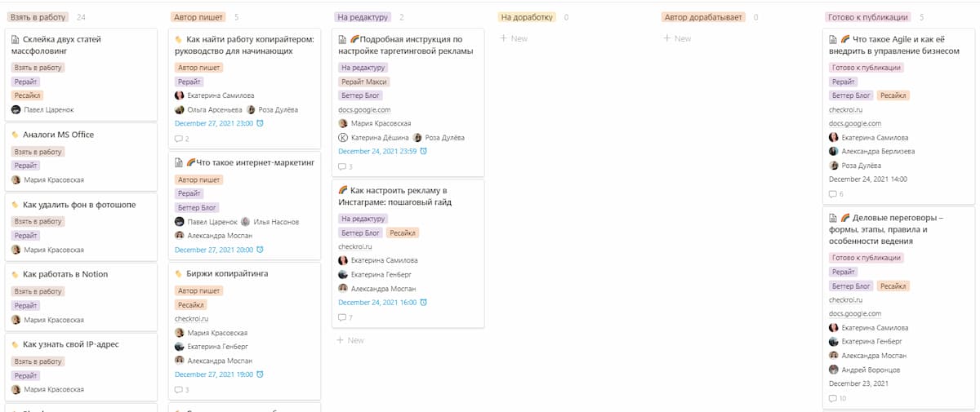The width and height of the screenshot is (980, 412).
Task: Click the Взять в работу column header
Action: coord(38,17)
